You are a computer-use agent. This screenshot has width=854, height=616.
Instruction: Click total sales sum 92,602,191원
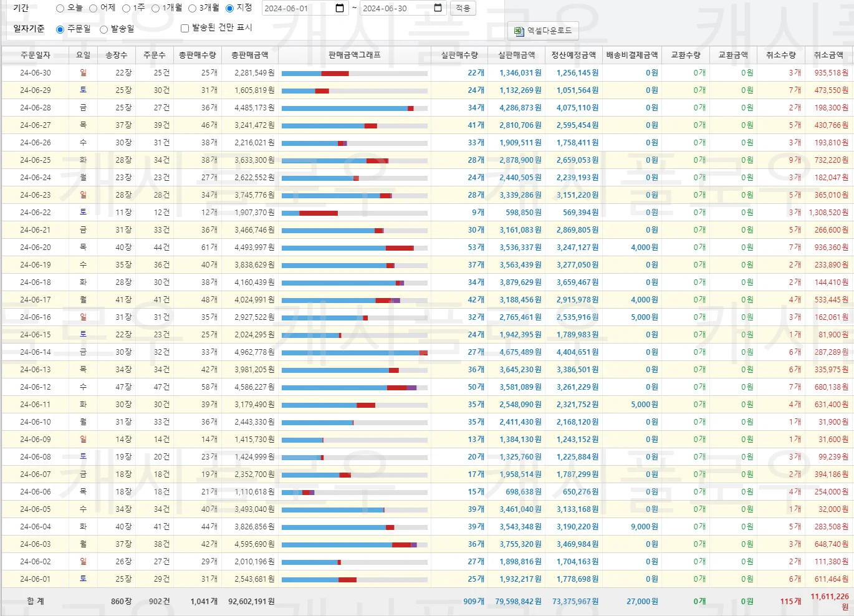251,602
